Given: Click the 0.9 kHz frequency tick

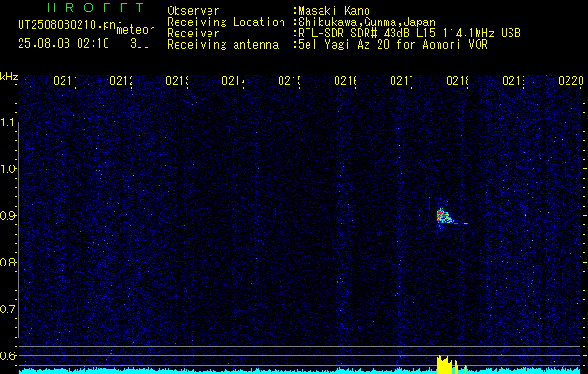Looking at the screenshot, I should point(8,215).
